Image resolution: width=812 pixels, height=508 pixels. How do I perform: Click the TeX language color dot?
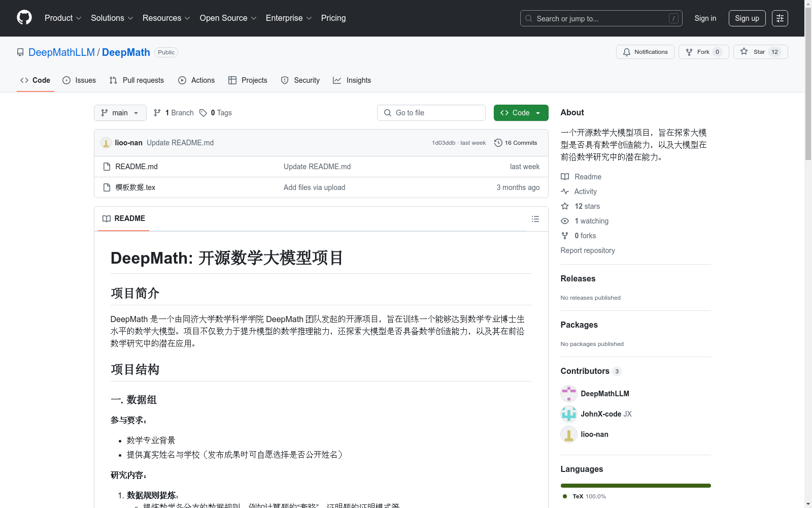(565, 496)
